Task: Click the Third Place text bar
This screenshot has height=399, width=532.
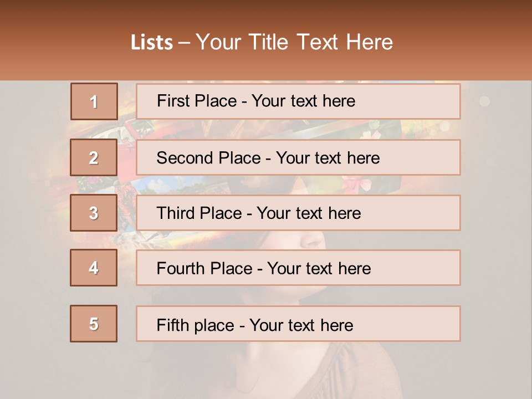Action: (298, 213)
